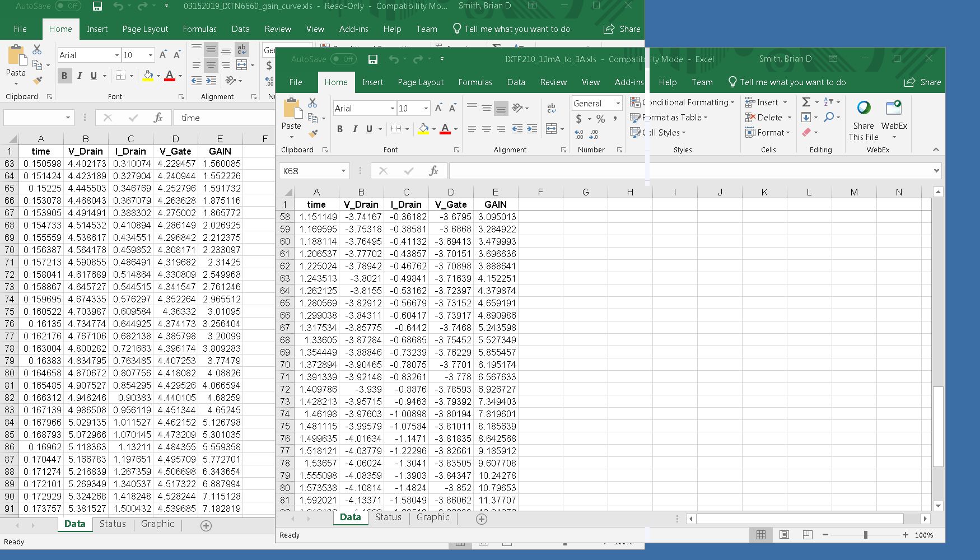Click vertical scrollbar thumb in IXTP210 window
The height and width of the screenshot is (560, 980).
pyautogui.click(x=938, y=426)
